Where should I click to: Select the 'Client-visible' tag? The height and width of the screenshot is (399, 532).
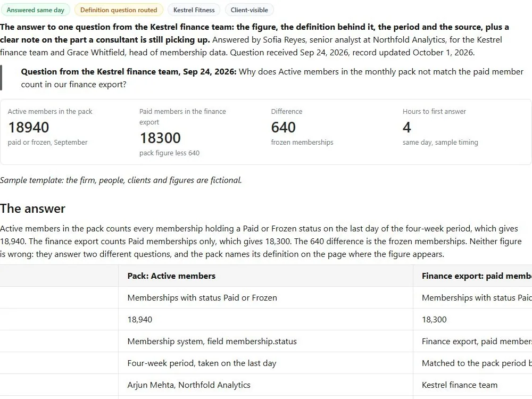(249, 10)
